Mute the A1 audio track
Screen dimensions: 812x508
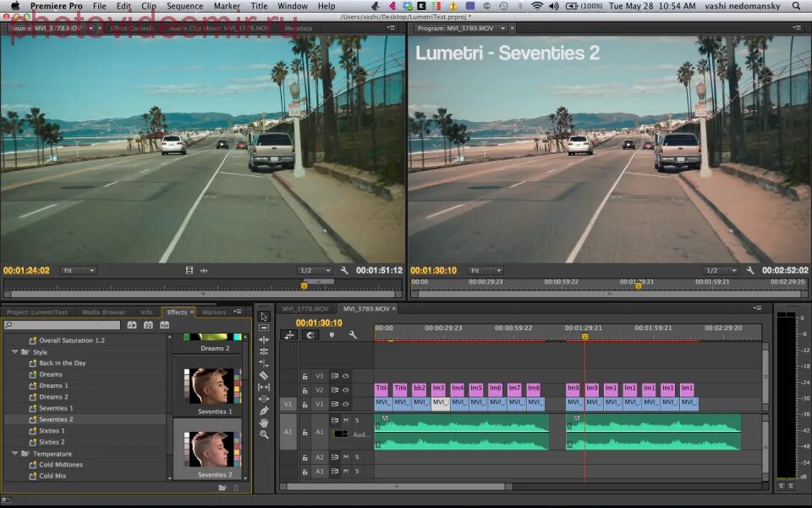click(344, 420)
